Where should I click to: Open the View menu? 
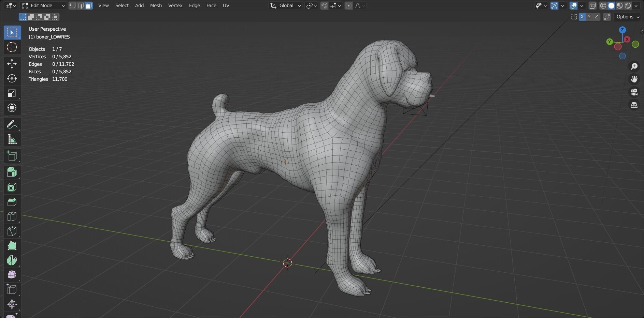(103, 5)
